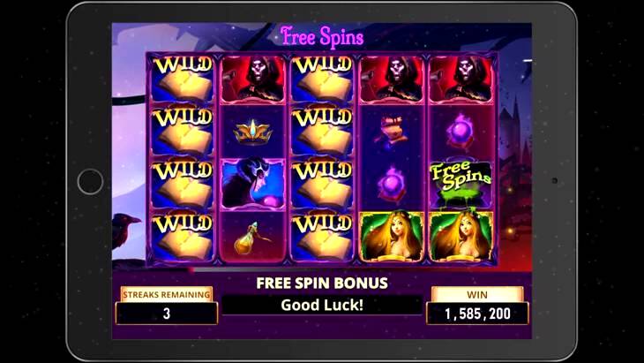The image size is (644, 363).
Task: Tap the purple orb in fourth reel
Action: click(391, 185)
